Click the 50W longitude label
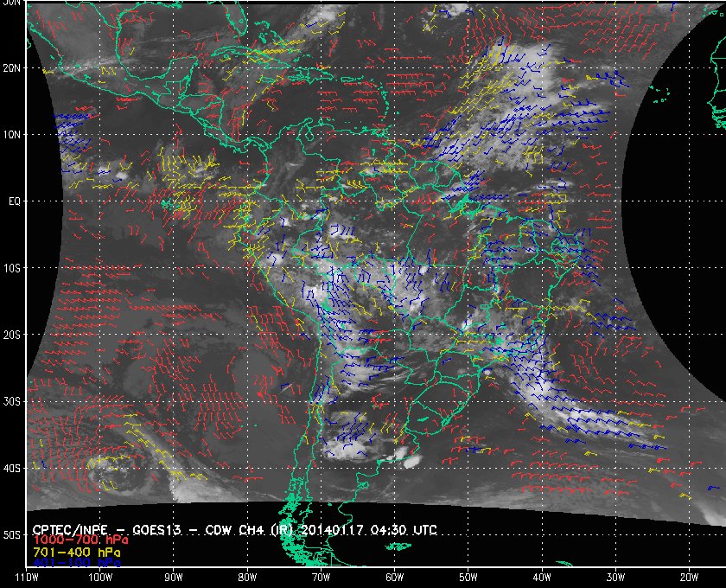This screenshot has width=726, height=588. (x=468, y=578)
